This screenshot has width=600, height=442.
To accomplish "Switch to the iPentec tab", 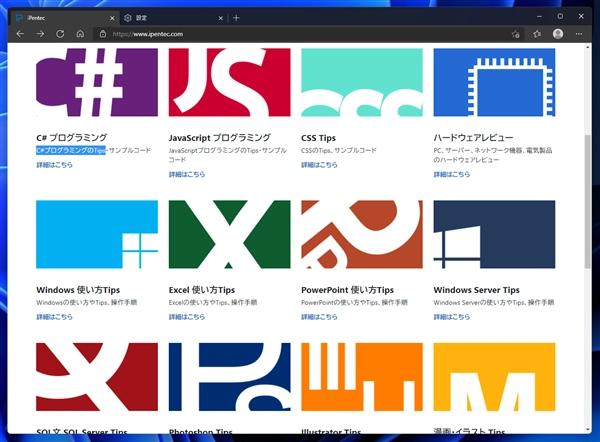I will (64, 18).
